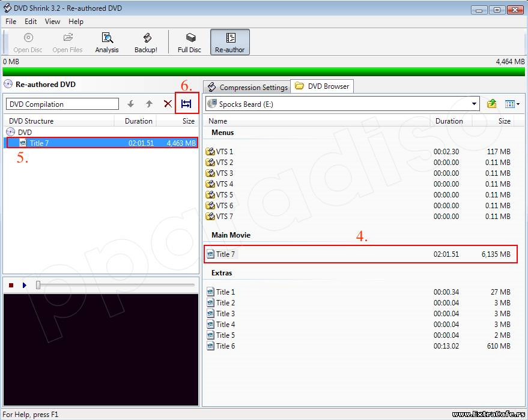Open the Edit menu
This screenshot has height=420, width=528.
31,22
